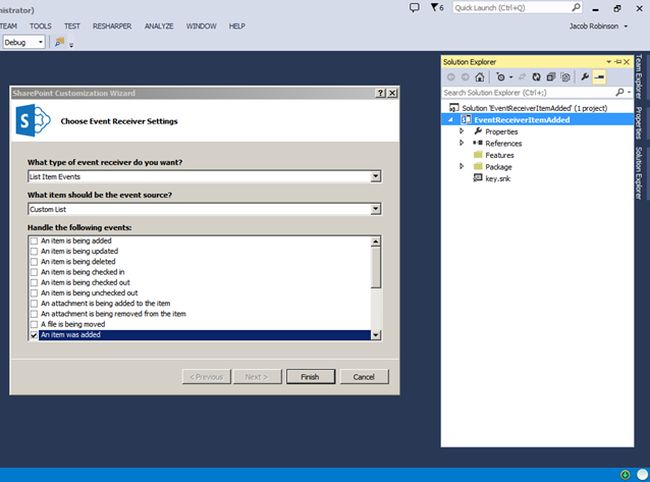Click Collapse All icon in Solution Explorer
This screenshot has height=482, width=650.
pyautogui.click(x=551, y=77)
